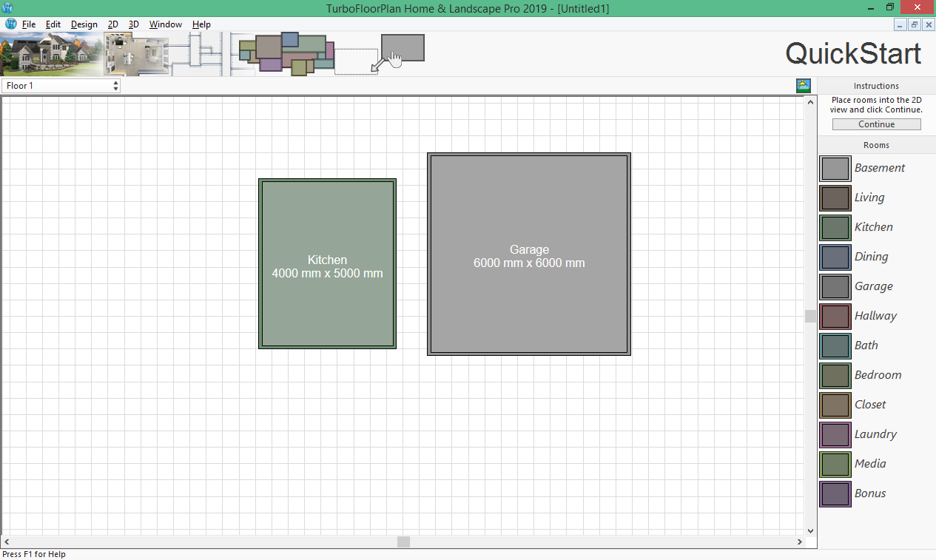This screenshot has width=936, height=560.
Task: Select the Media room swatch icon
Action: pyautogui.click(x=835, y=464)
